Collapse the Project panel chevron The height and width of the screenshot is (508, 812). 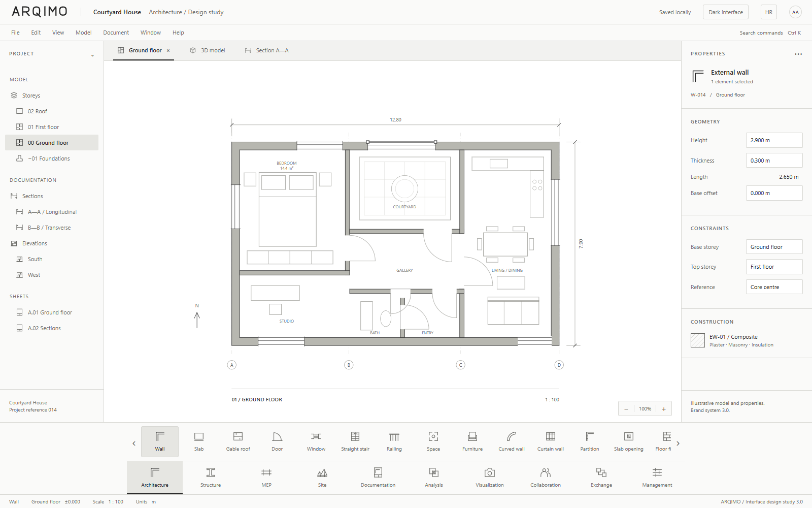click(x=92, y=55)
